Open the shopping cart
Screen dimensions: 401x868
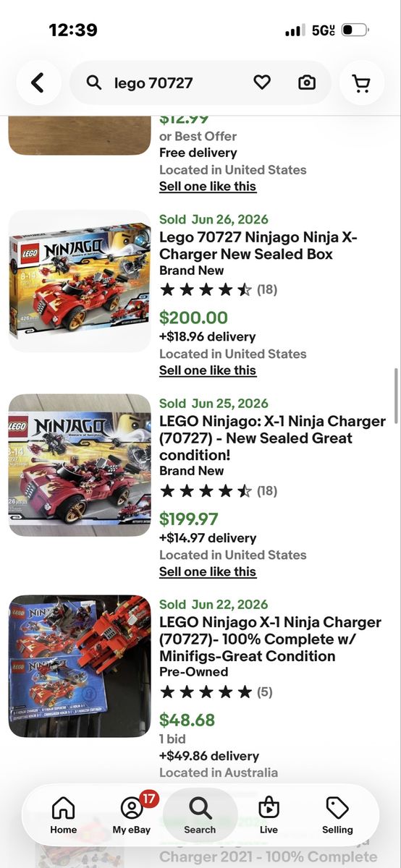(360, 82)
